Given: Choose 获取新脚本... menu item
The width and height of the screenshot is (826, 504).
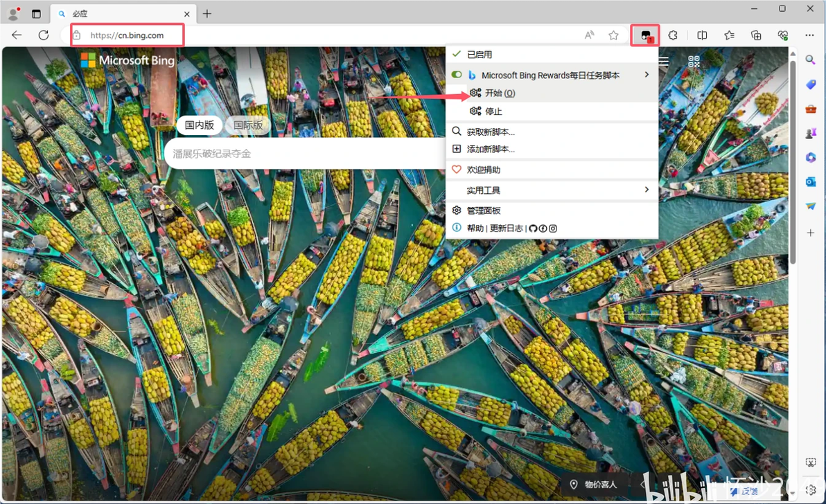Looking at the screenshot, I should click(x=552, y=132).
